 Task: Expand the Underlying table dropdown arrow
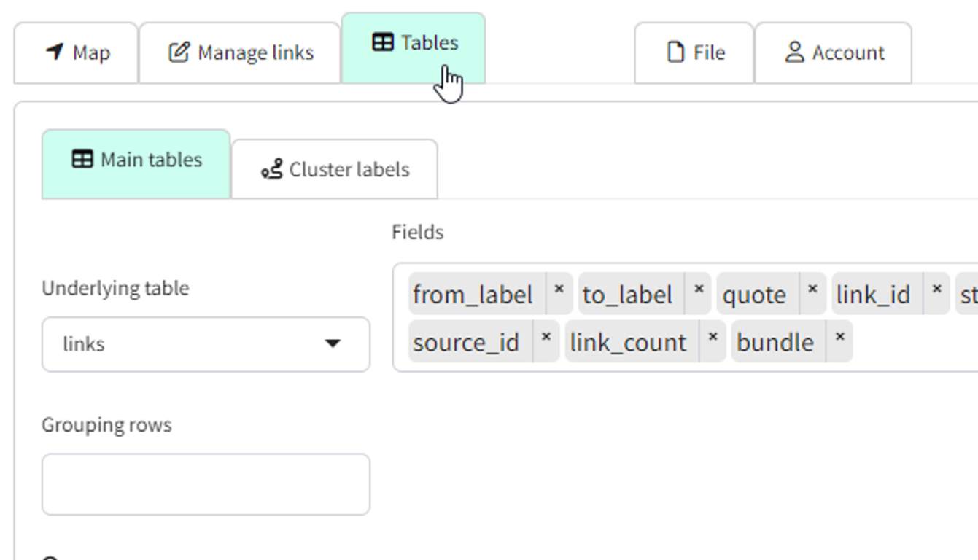point(333,343)
